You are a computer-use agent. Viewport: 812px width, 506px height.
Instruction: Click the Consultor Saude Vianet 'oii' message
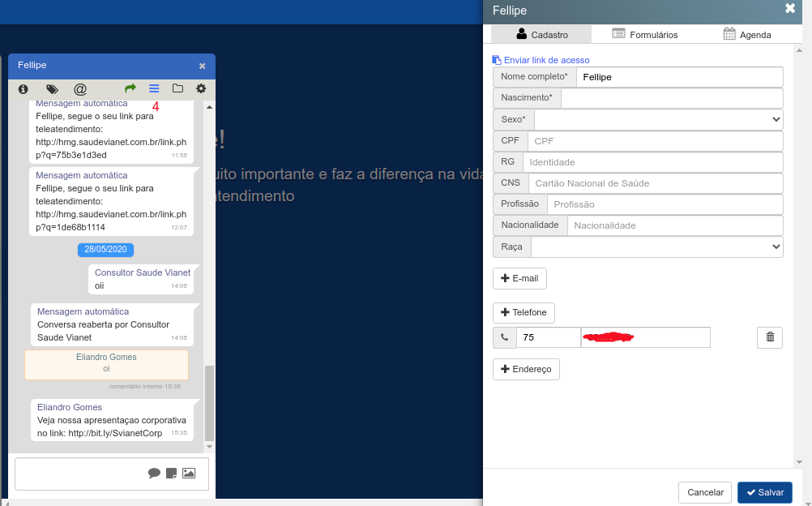point(141,280)
